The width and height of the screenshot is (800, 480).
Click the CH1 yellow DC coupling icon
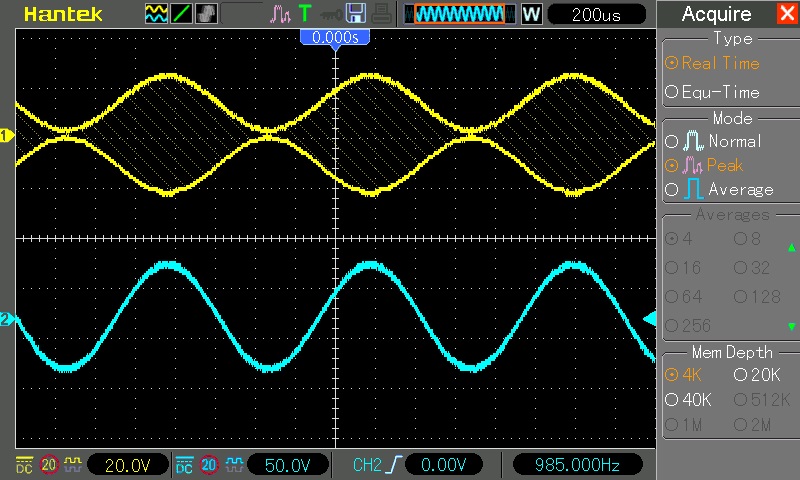pos(23,464)
